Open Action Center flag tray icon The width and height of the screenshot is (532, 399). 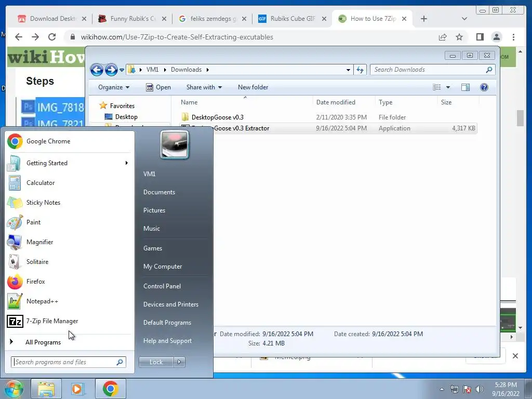coord(467,389)
